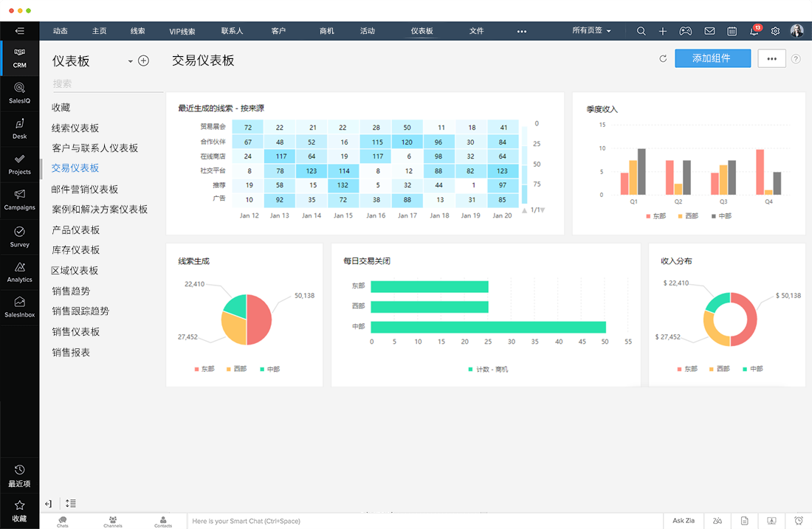Open SalesIQ in the left app bar
Screen dimensions: 812x529
click(20, 92)
